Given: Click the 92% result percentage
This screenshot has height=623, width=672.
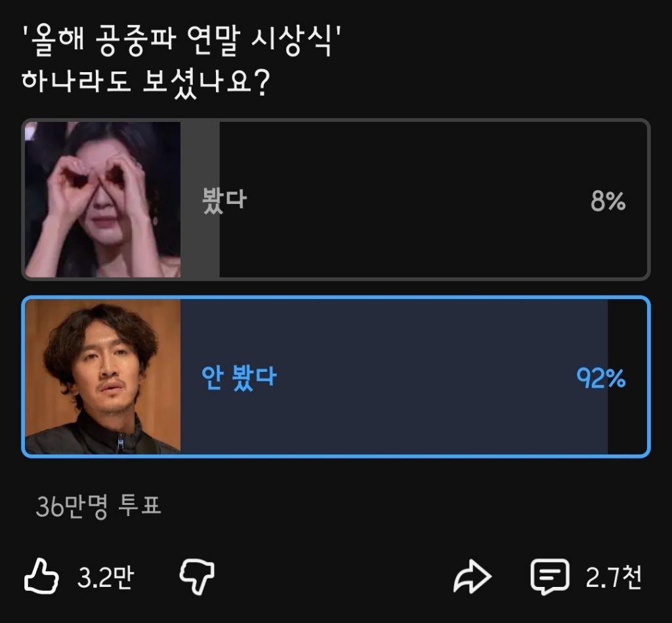Looking at the screenshot, I should [x=601, y=378].
